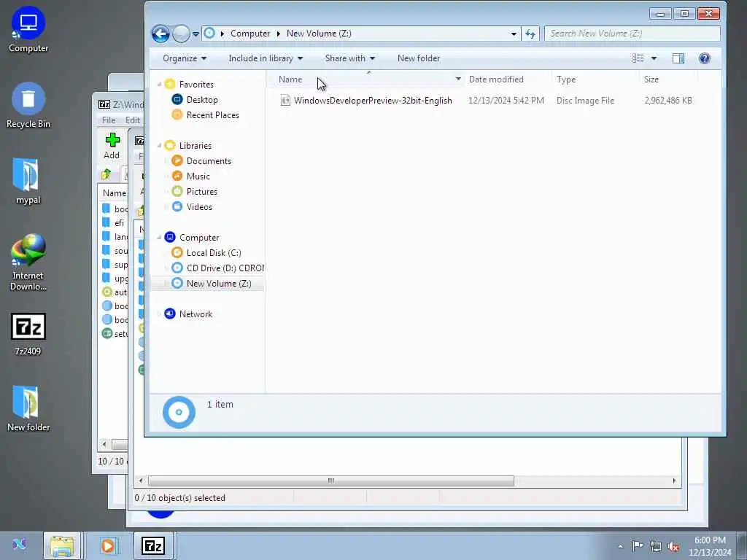The width and height of the screenshot is (747, 560).
Task: Open Local Disk (C:) in the sidebar
Action: point(214,253)
